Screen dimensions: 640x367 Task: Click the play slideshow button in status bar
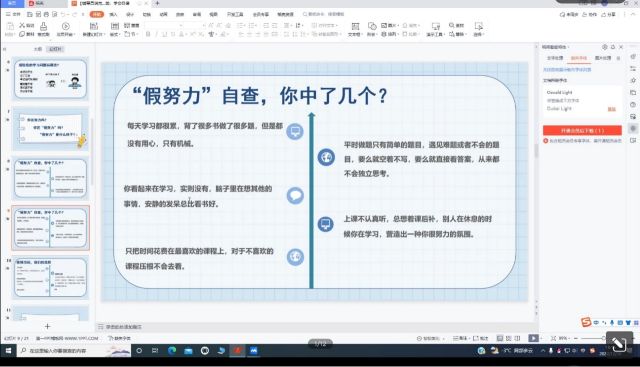click(x=533, y=338)
